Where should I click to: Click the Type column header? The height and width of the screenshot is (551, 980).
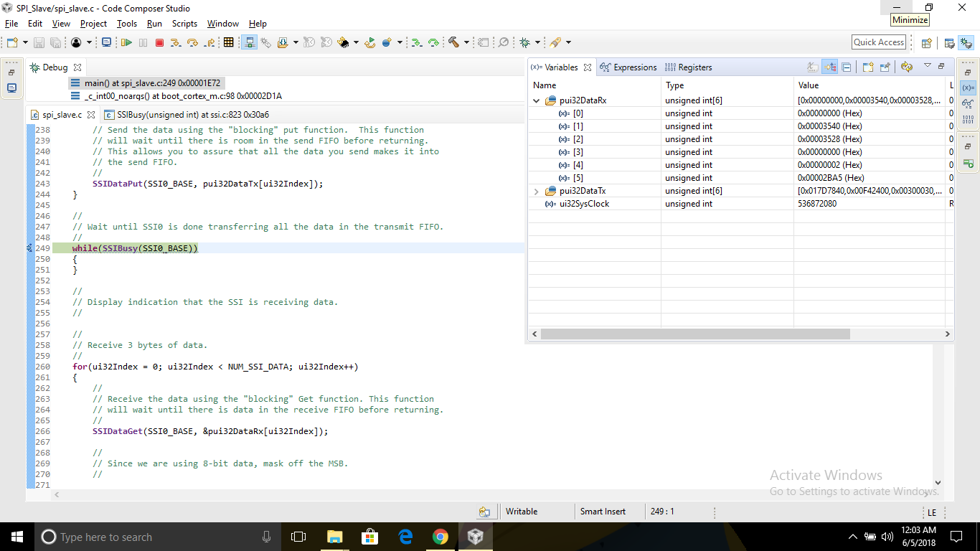click(727, 85)
